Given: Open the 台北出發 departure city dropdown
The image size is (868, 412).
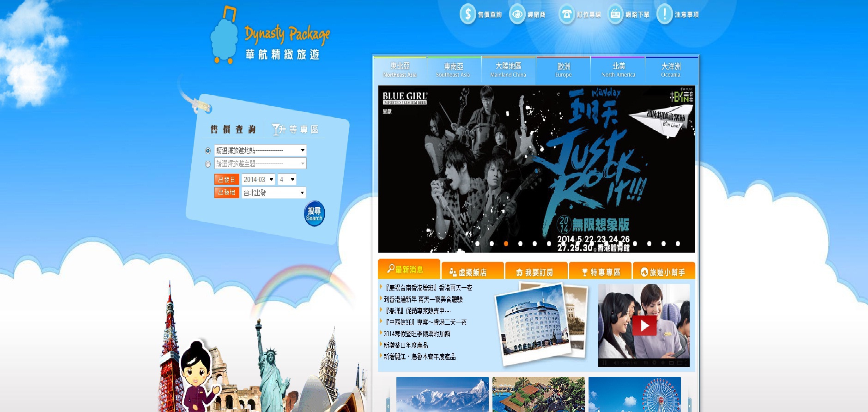Looking at the screenshot, I should point(274,193).
